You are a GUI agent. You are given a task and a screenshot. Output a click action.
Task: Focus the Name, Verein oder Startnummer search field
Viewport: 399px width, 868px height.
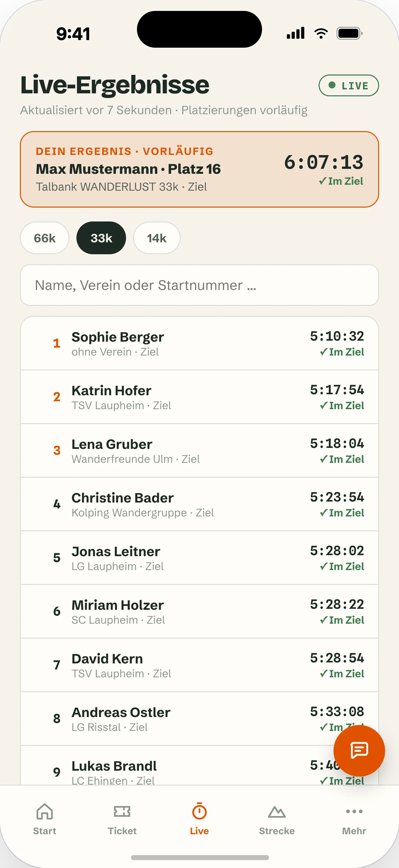pos(199,285)
